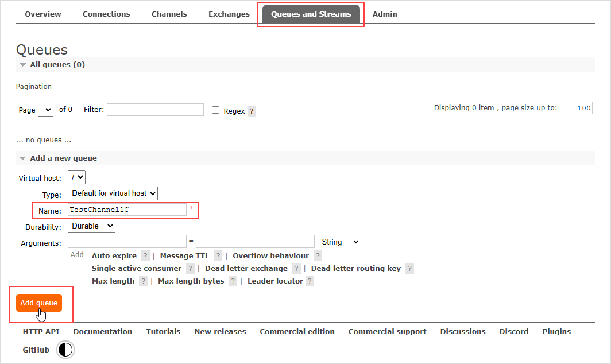Open Overflow behaviour help icon

click(x=318, y=256)
